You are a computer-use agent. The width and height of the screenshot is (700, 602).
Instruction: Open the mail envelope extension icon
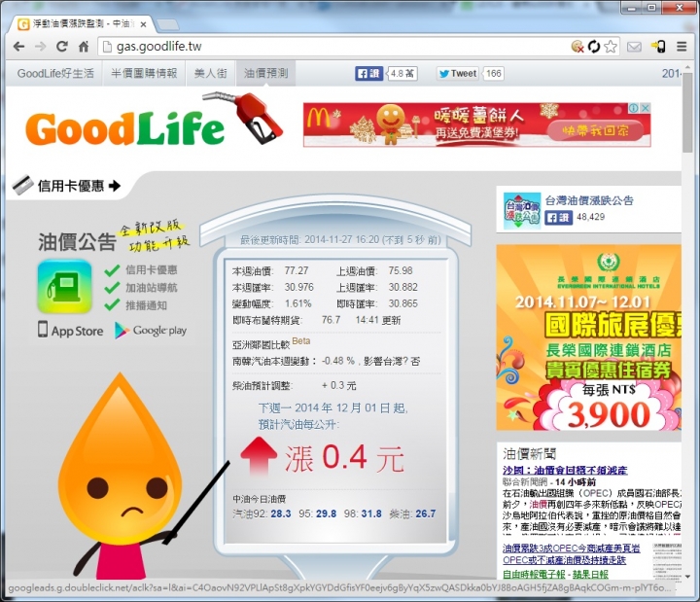pyautogui.click(x=634, y=47)
